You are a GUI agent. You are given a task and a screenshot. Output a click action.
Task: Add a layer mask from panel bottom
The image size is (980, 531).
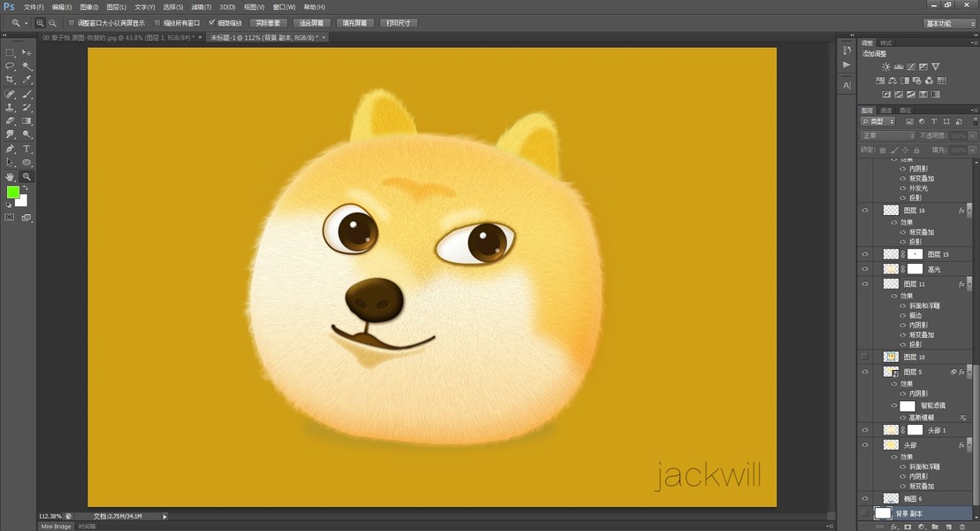point(907,527)
